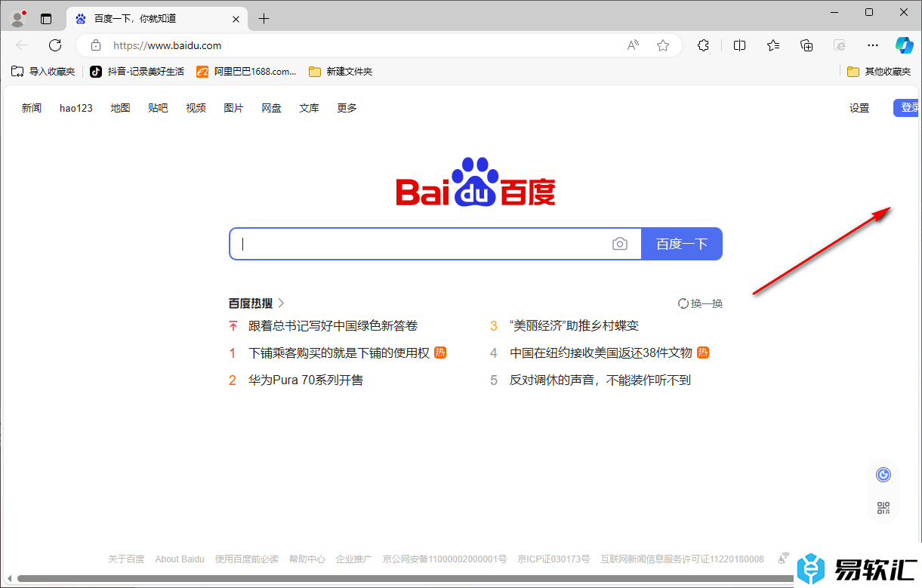The height and width of the screenshot is (588, 922).
Task: Open 反对调休的声音 headline
Action: tap(600, 380)
